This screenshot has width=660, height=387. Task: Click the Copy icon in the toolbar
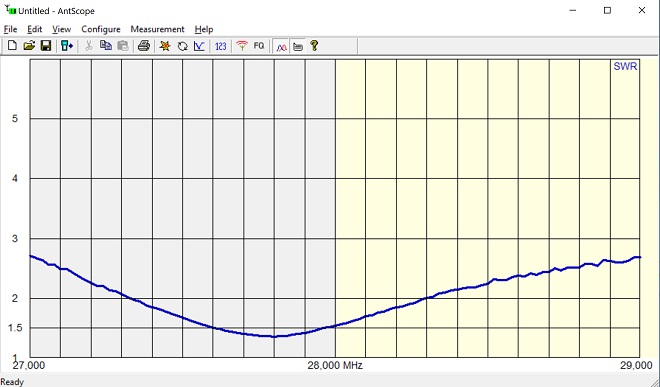pos(106,46)
